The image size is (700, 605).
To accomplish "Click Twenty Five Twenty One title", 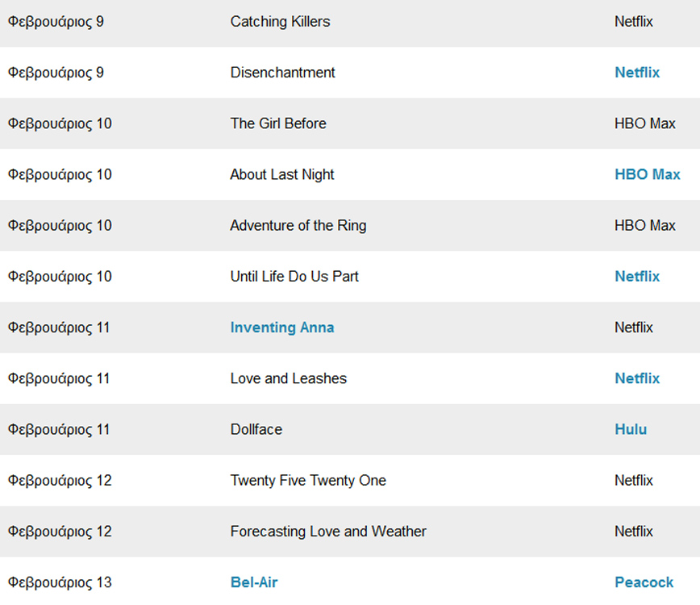I will (x=307, y=481).
